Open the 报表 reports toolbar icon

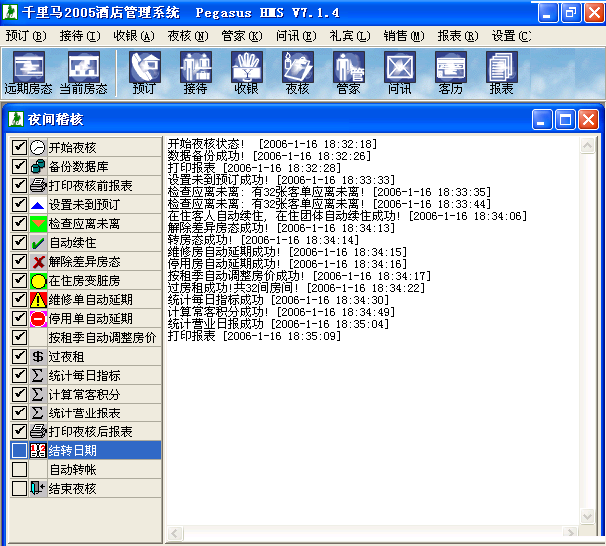[502, 73]
